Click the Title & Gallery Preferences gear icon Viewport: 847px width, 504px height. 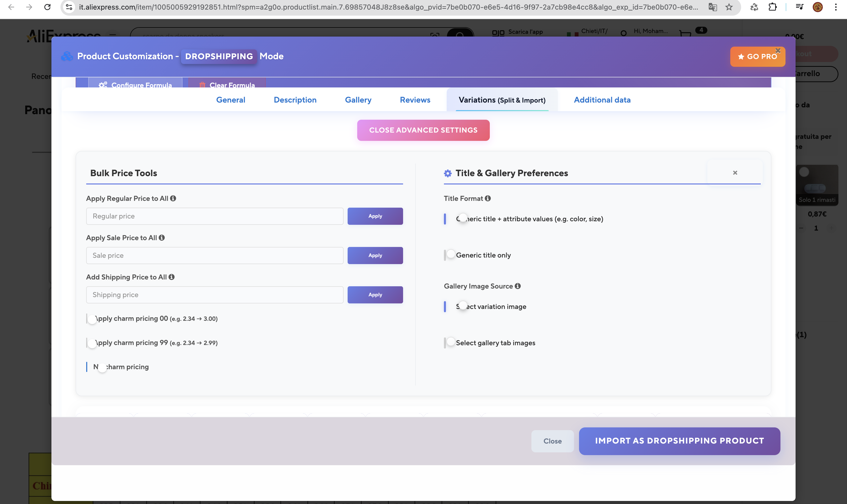(x=447, y=173)
